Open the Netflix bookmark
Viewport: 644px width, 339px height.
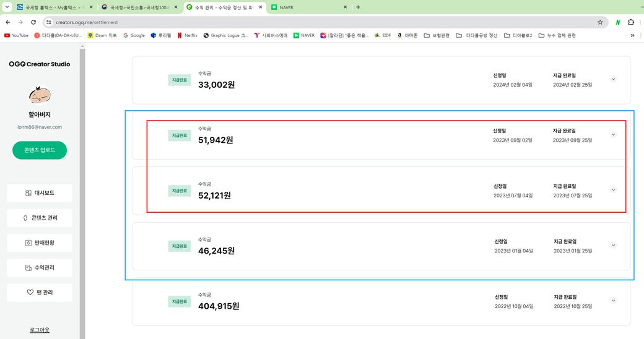pos(187,35)
